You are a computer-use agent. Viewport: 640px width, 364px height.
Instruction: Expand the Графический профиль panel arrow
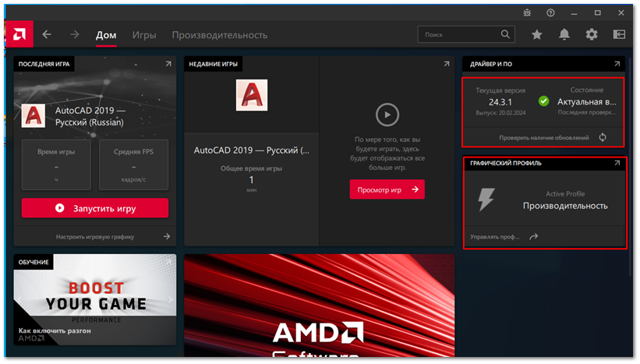(617, 163)
